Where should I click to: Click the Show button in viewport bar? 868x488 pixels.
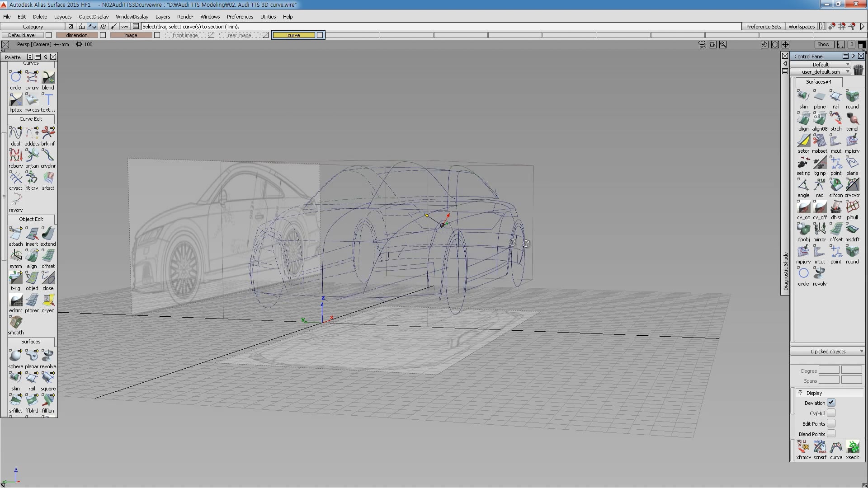823,44
